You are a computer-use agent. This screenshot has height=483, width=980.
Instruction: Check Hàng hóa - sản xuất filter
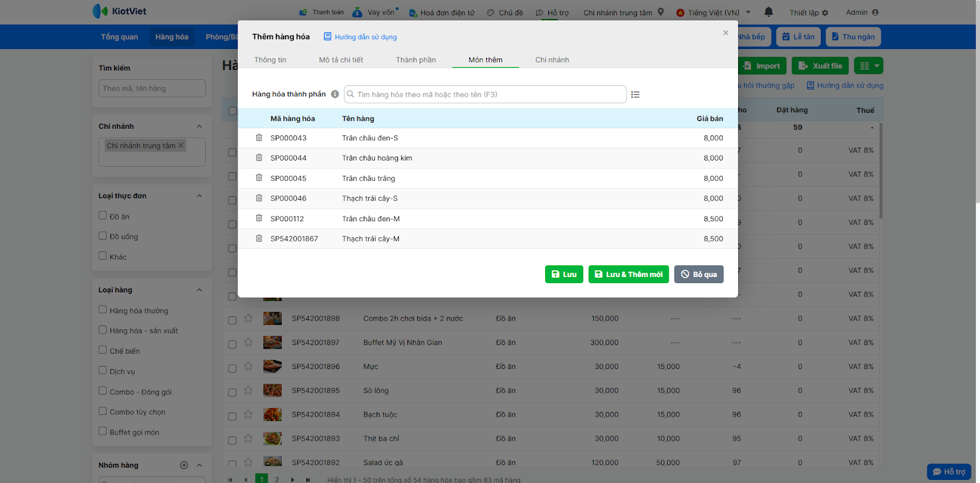click(x=103, y=330)
